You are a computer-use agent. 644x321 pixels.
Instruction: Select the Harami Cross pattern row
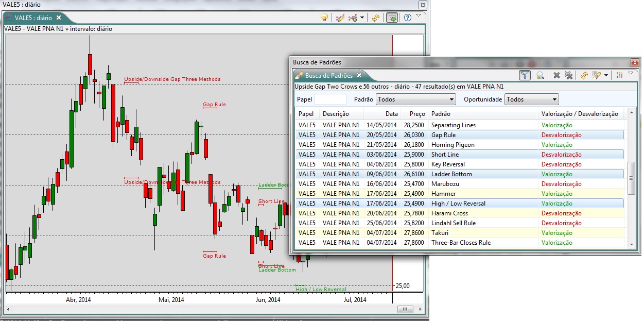(459, 213)
